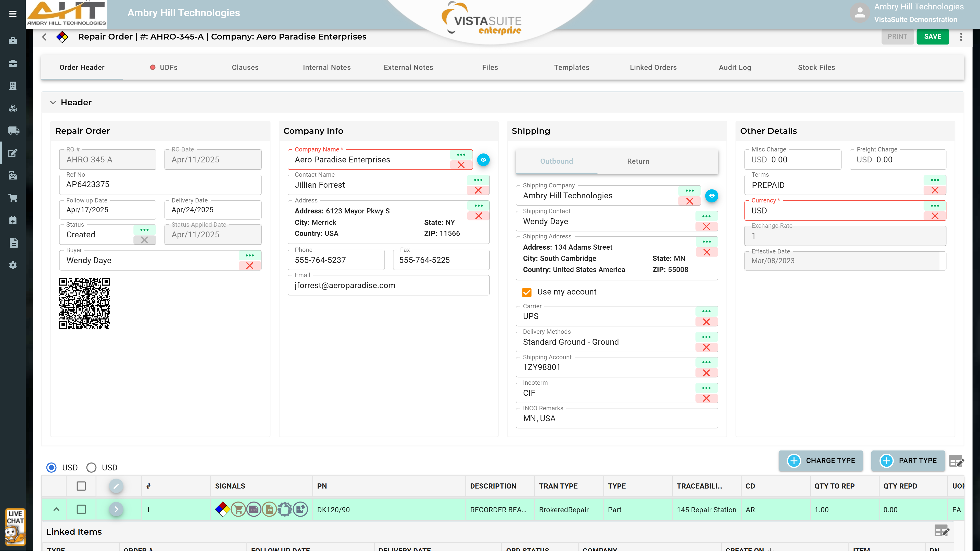Click into the Ref No field
Image resolution: width=980 pixels, height=551 pixels.
160,185
